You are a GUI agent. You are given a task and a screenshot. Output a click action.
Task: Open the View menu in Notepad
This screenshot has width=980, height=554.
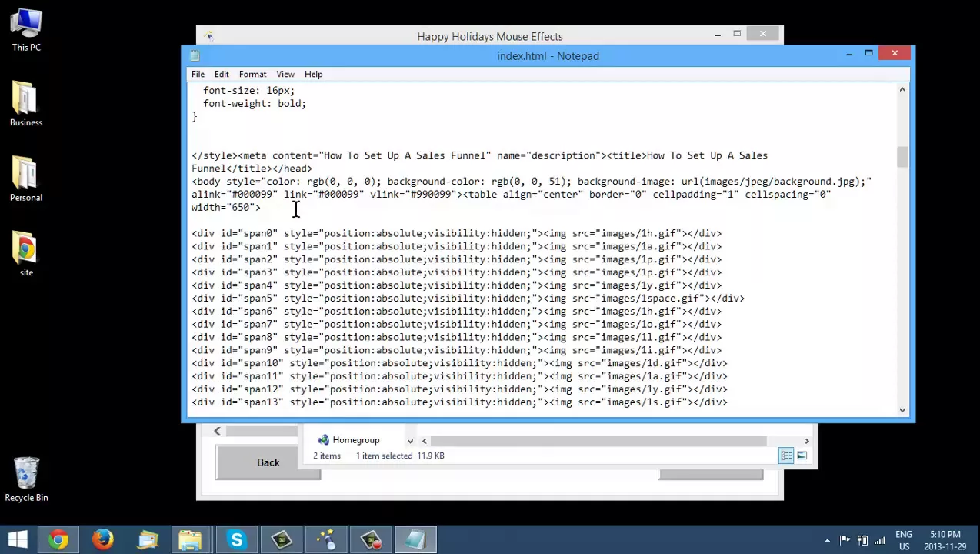[285, 74]
